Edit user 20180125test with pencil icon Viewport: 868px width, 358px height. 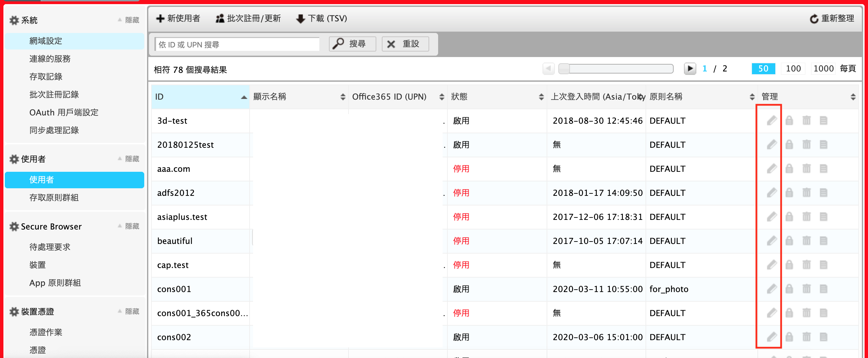click(x=772, y=145)
